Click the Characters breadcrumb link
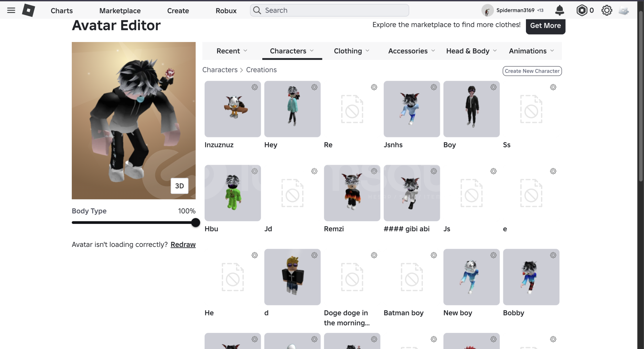The image size is (644, 349). (220, 70)
